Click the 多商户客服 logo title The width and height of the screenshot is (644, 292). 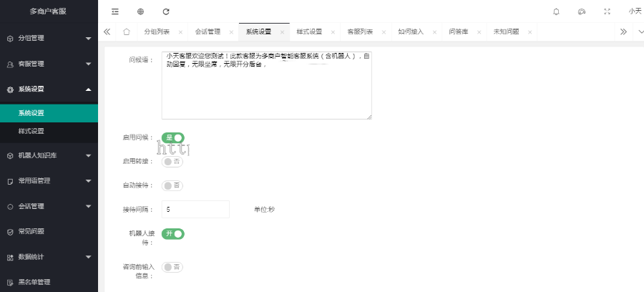coord(48,11)
